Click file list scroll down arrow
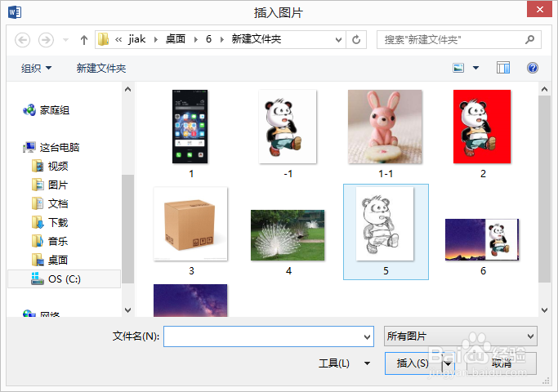The image size is (558, 392). click(x=544, y=310)
